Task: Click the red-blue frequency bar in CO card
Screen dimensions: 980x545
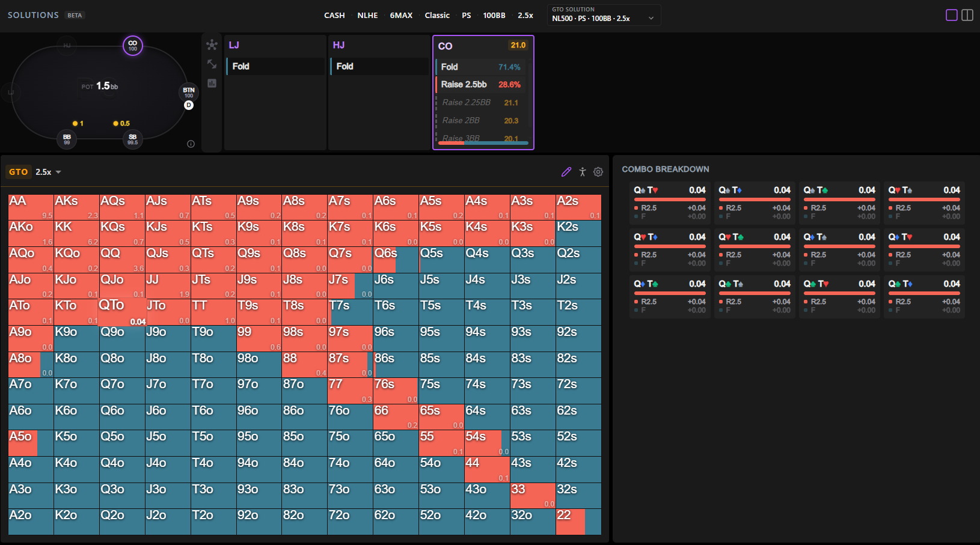Action: point(483,143)
